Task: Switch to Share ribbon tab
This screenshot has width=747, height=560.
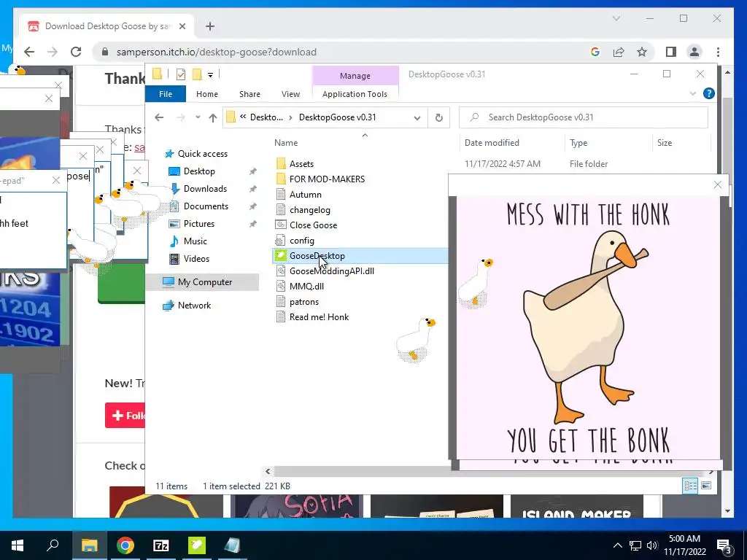Action: click(x=249, y=94)
